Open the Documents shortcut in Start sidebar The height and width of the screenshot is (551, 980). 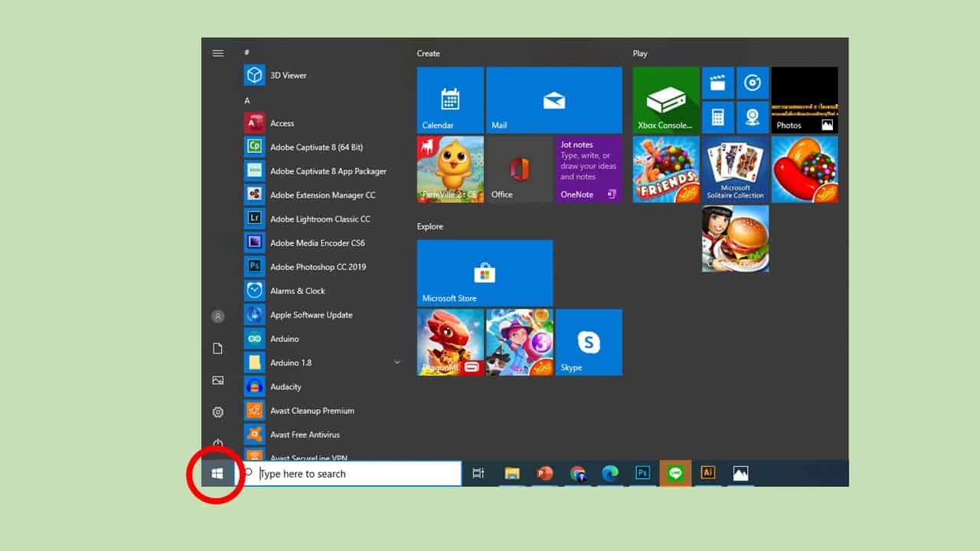218,348
